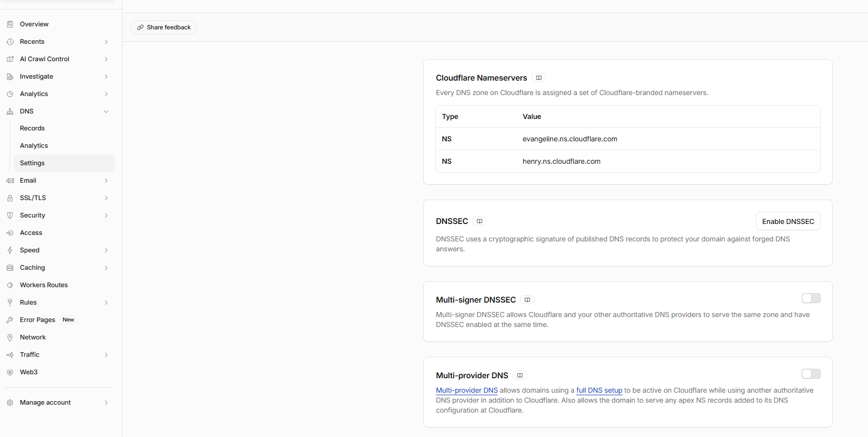Open Error Pages menu item
Image resolution: width=868 pixels, height=437 pixels.
click(59, 320)
